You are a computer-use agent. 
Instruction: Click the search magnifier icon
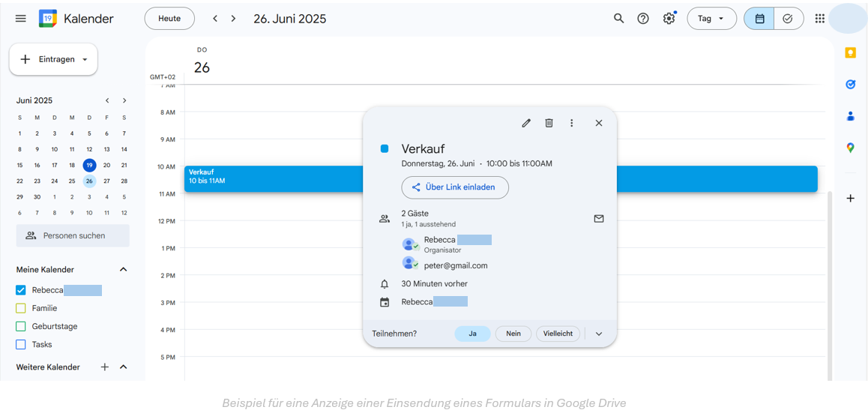tap(618, 19)
